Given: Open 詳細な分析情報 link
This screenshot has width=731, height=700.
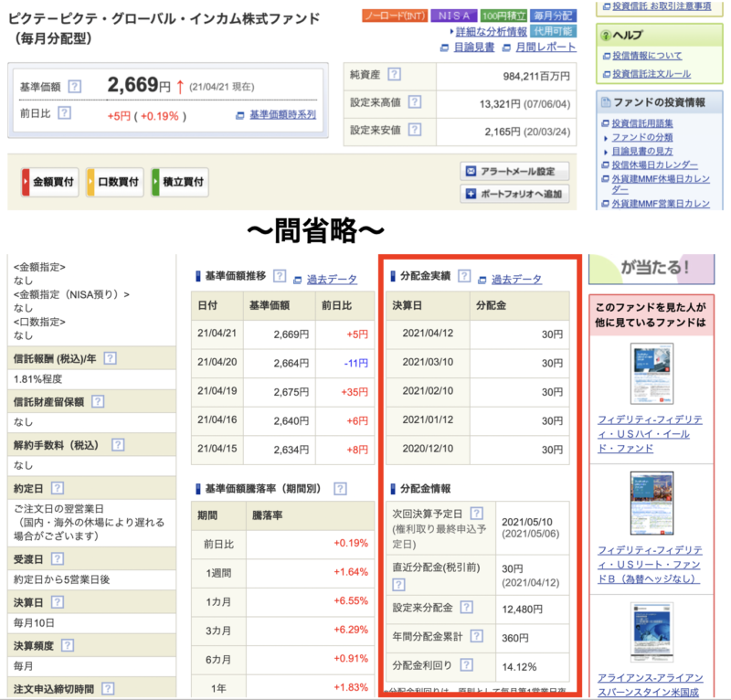Looking at the screenshot, I should click(491, 31).
